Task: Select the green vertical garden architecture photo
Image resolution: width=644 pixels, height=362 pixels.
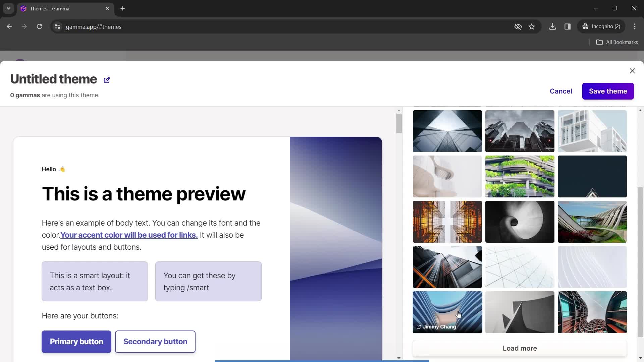Action: [x=521, y=176]
